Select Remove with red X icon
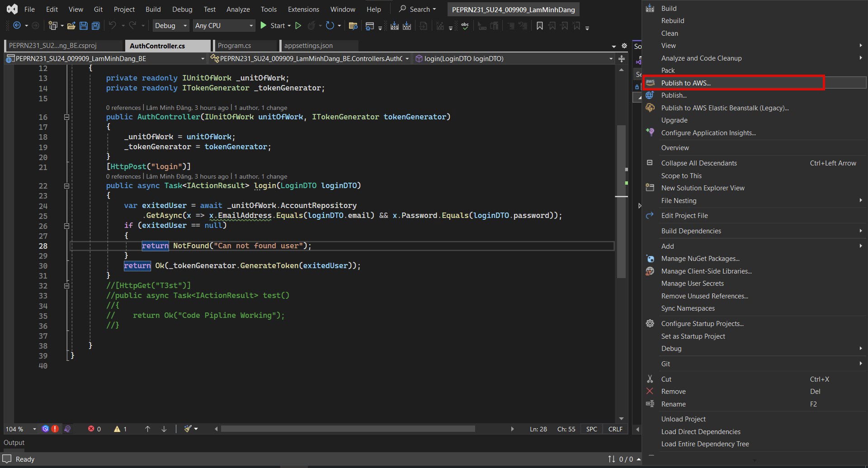This screenshot has width=868, height=468. [x=673, y=392]
